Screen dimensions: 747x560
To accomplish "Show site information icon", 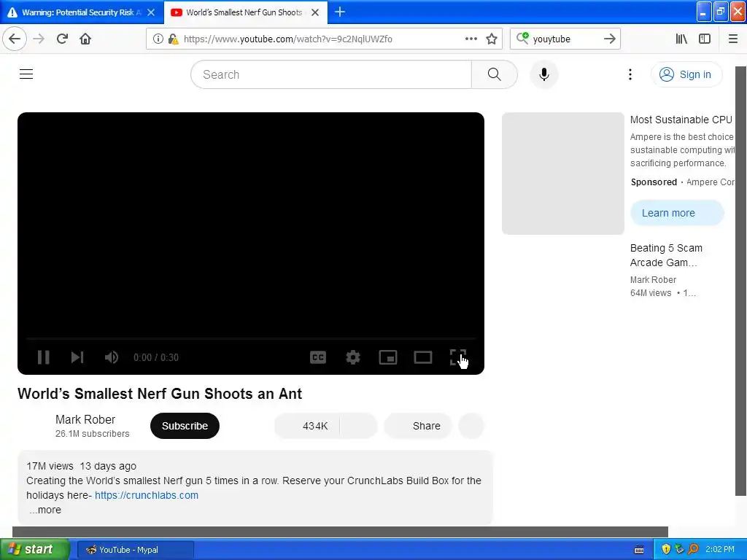I will [158, 39].
